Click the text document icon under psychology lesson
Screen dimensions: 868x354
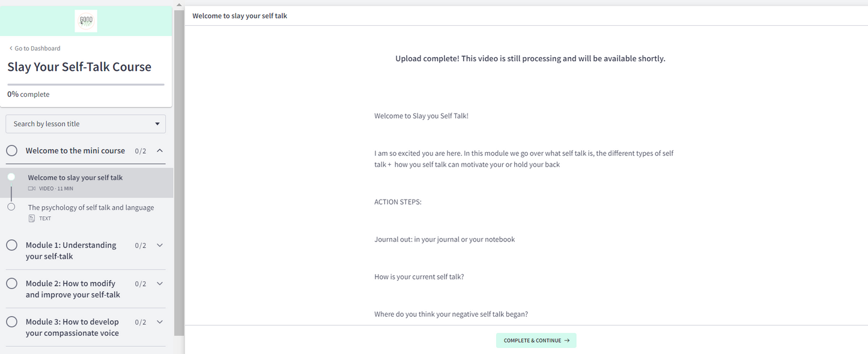tap(32, 218)
